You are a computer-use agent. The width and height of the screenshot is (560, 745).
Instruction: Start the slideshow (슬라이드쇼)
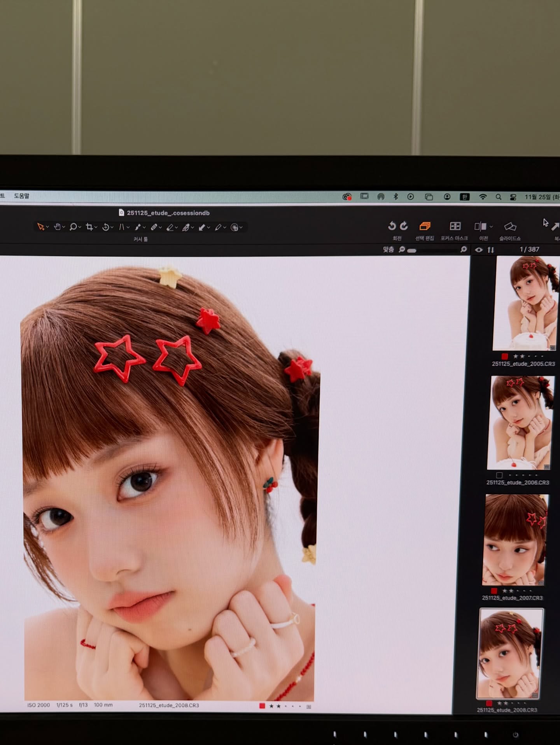tap(510, 227)
